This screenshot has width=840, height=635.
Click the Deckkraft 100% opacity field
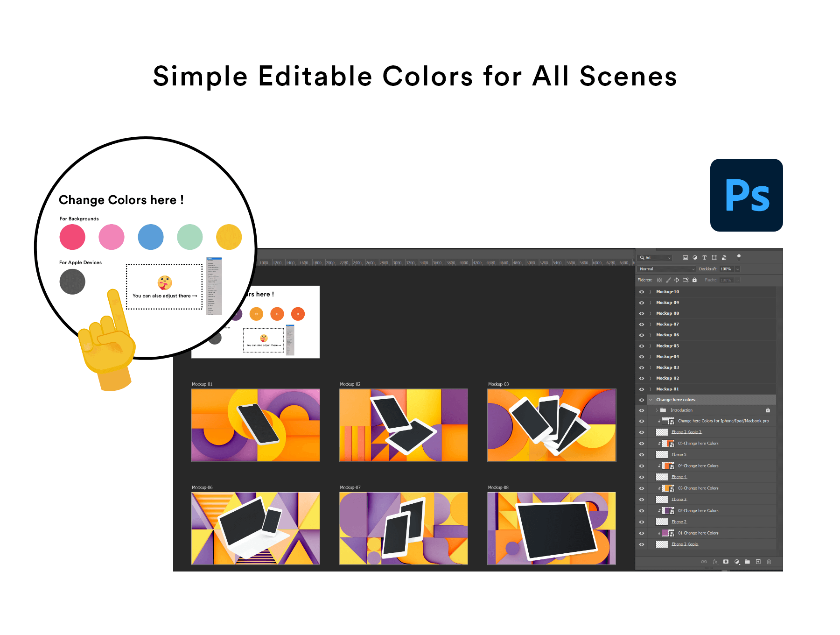(727, 269)
